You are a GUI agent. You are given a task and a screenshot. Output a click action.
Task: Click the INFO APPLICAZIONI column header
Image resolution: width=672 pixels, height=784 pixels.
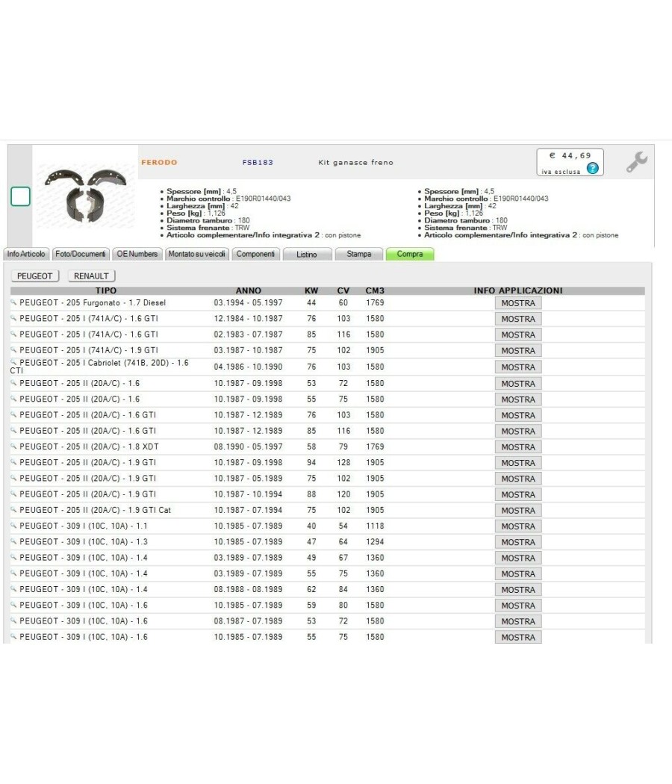pyautogui.click(x=518, y=290)
